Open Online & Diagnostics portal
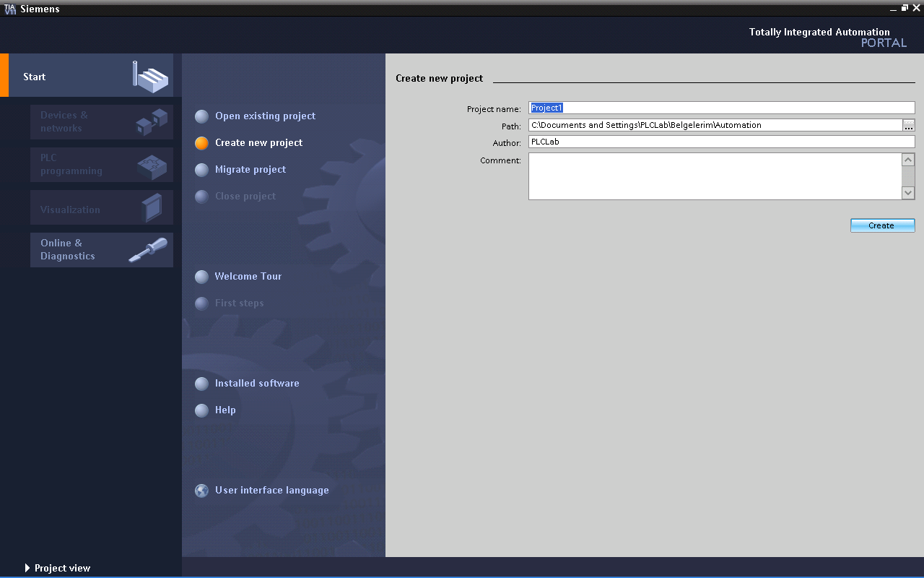Viewport: 924px width, 578px height. click(102, 250)
